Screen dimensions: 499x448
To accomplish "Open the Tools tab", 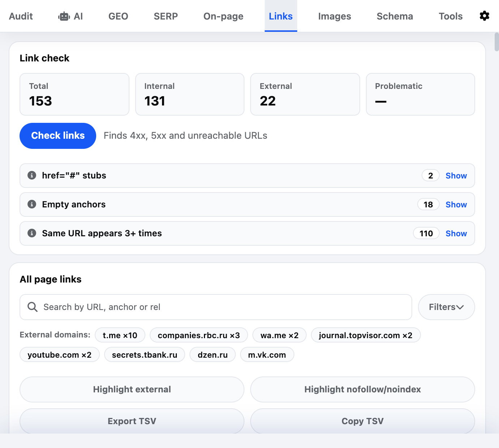I will (x=451, y=16).
